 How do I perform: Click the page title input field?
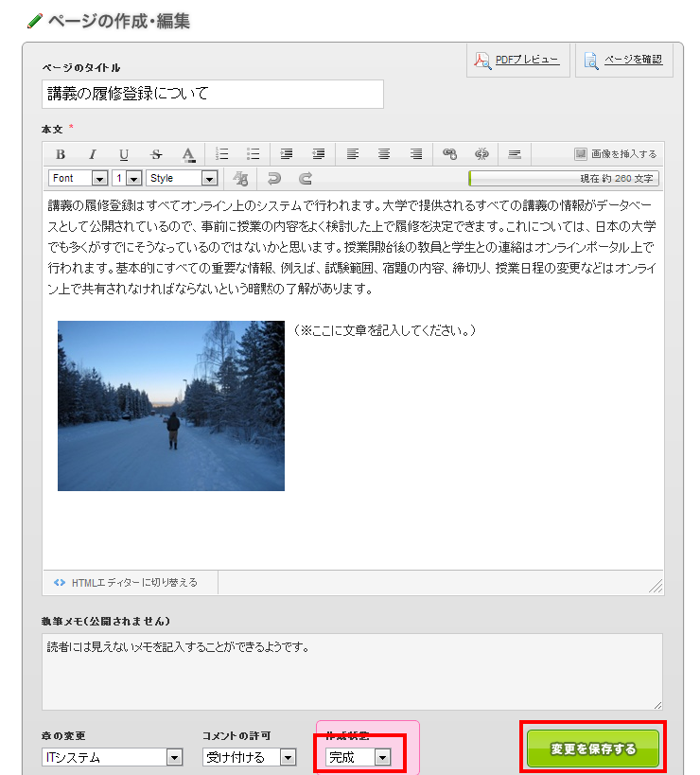(x=213, y=94)
